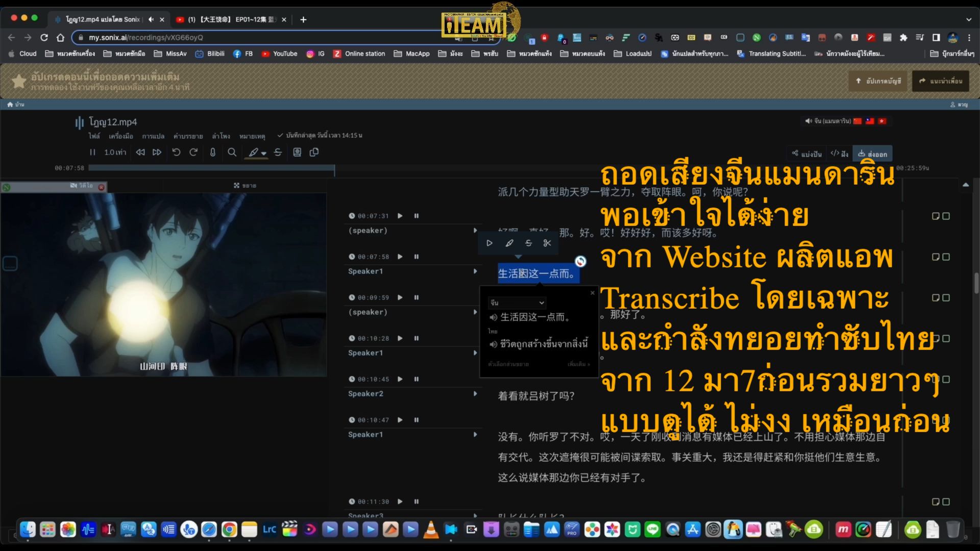Open the การแปล menu
The height and width of the screenshot is (551, 980).
coord(153,136)
